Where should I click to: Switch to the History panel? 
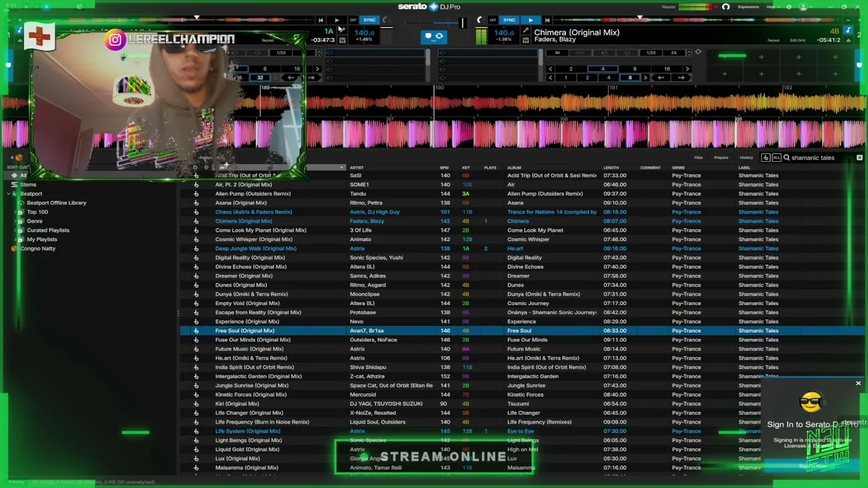746,158
